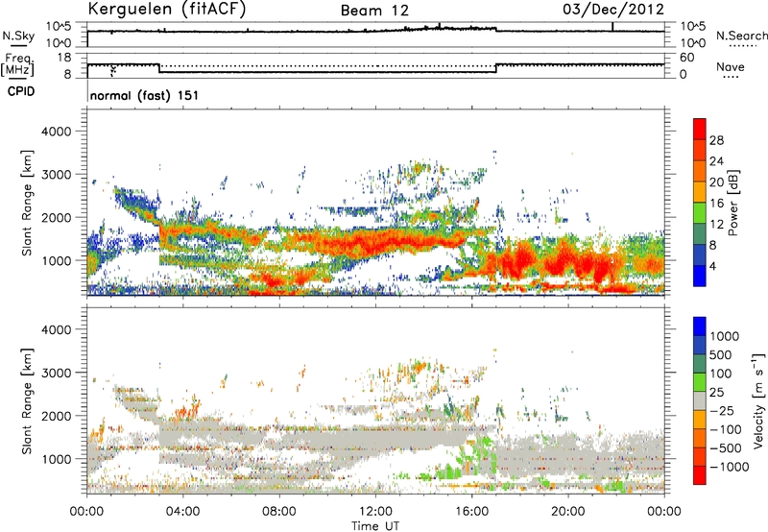The image size is (768, 532).
Task: Click the solid line sample under N.Sky
Action: point(18,46)
